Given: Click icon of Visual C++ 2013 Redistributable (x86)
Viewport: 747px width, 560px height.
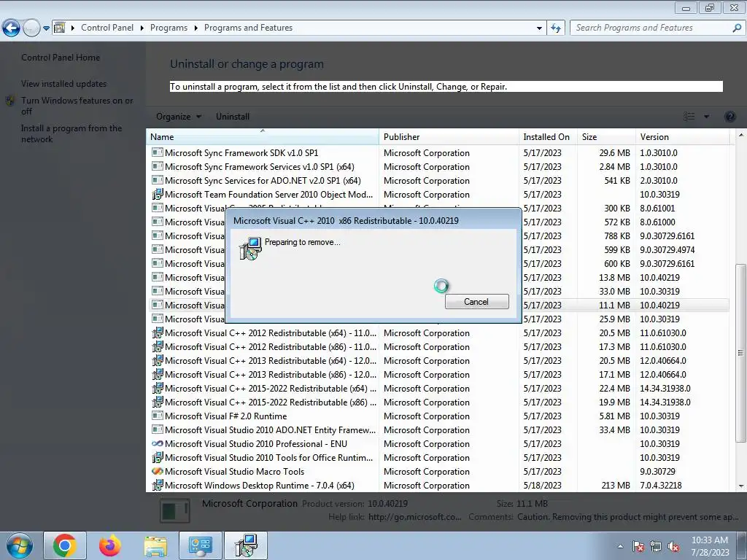Looking at the screenshot, I should [158, 374].
